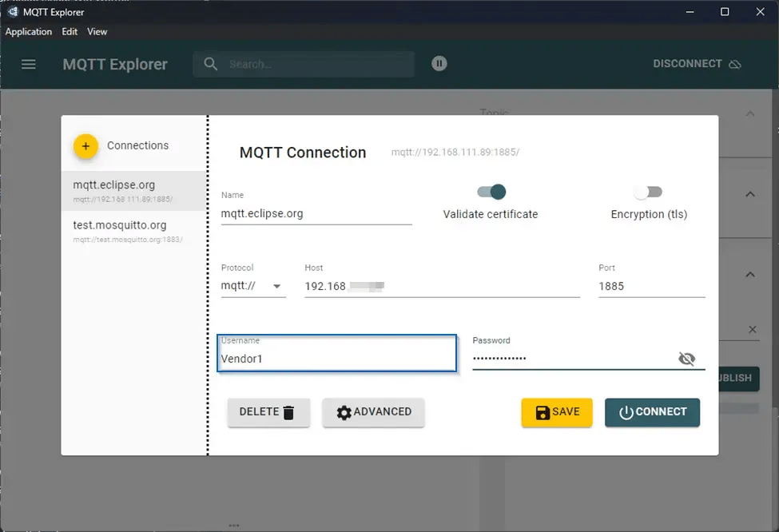Click the pause updates icon

[x=439, y=63]
